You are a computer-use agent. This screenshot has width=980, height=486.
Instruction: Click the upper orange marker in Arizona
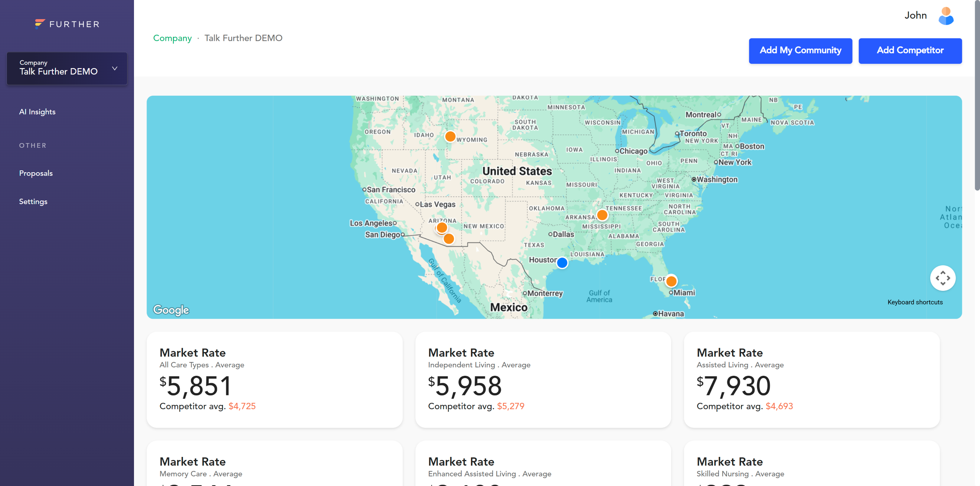coord(442,228)
